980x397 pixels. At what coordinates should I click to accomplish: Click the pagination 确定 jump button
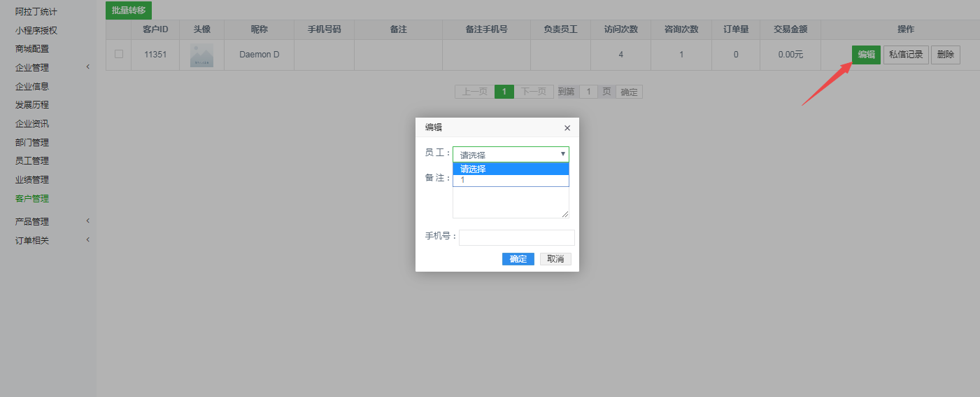point(629,92)
